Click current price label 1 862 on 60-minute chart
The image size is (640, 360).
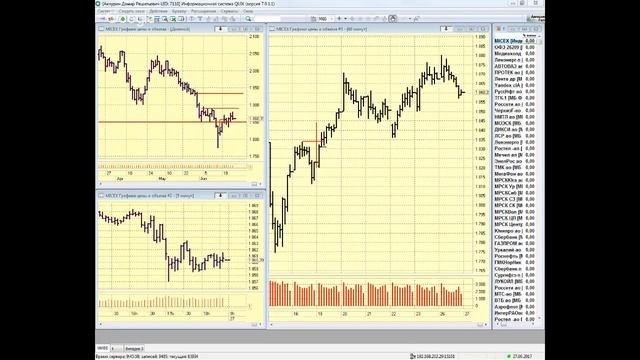pos(482,92)
